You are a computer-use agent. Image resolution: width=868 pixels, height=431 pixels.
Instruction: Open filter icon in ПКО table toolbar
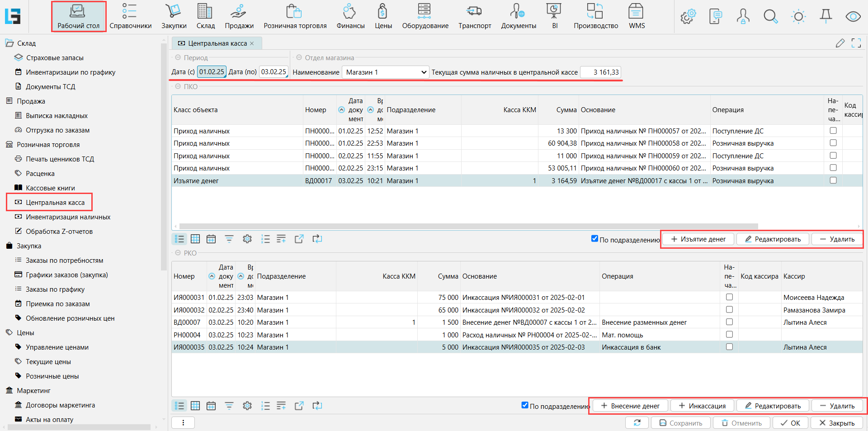229,239
